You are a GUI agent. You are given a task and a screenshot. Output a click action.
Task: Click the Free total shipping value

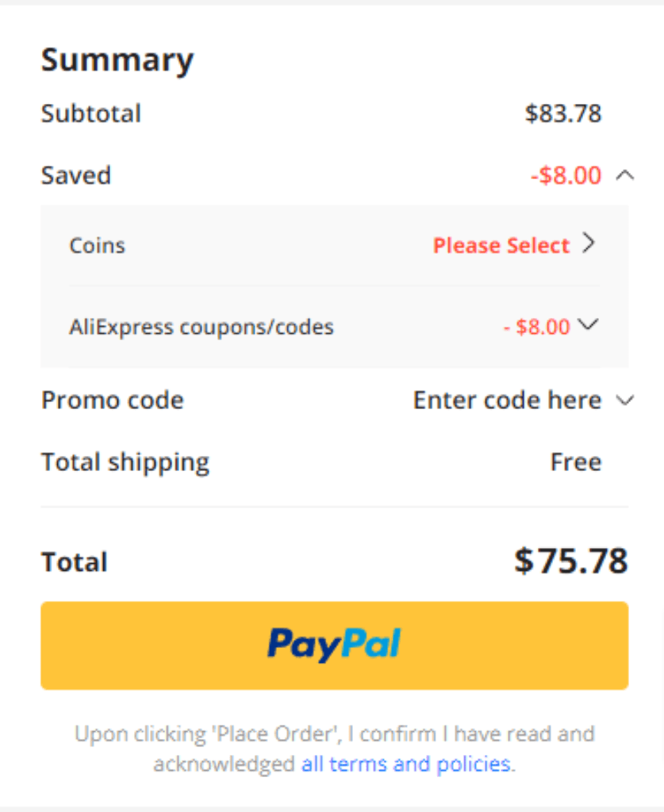(576, 462)
